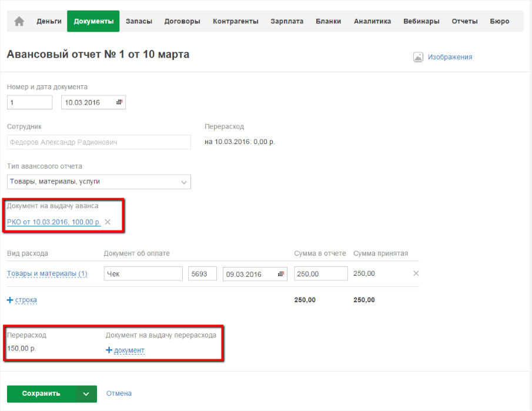The image size is (532, 411).
Task: Add a new строка link
Action: [26, 300]
